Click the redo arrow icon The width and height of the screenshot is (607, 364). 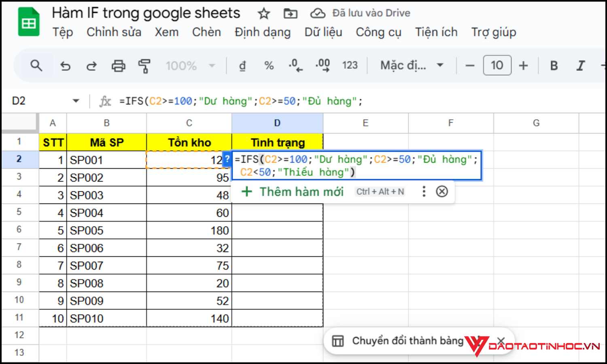[91, 66]
